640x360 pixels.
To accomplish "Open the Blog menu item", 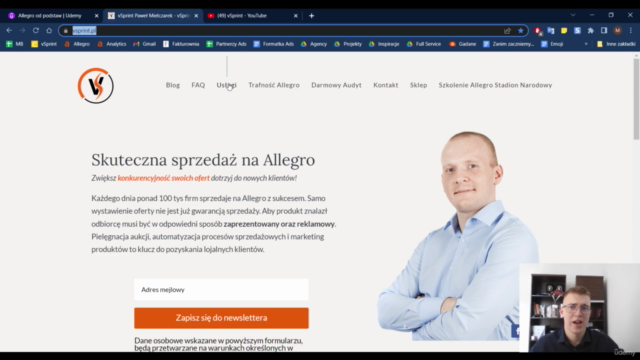I will (173, 85).
